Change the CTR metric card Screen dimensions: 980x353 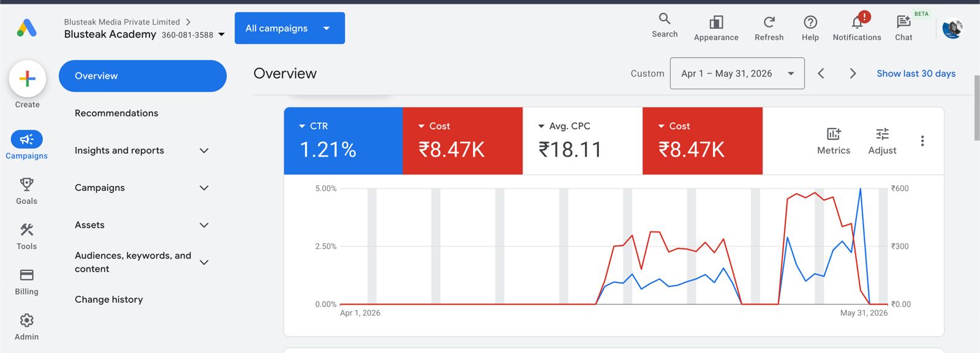click(344, 141)
